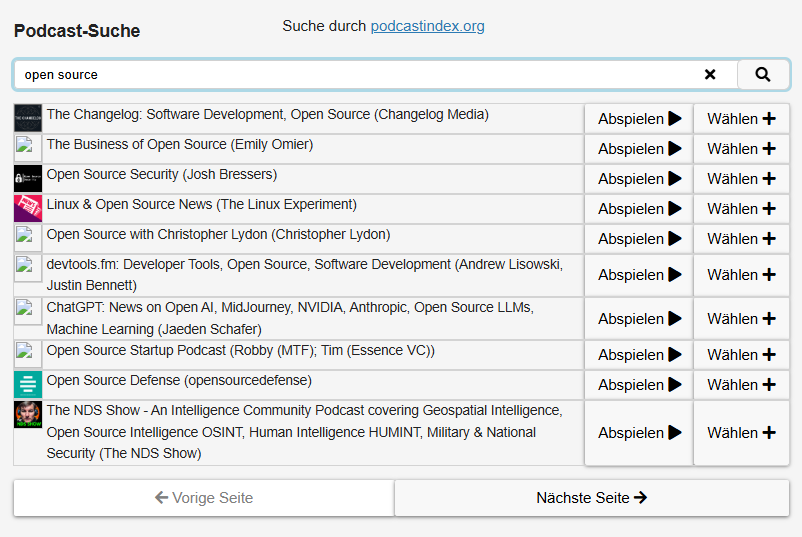The width and height of the screenshot is (802, 537).
Task: Select The Changelog with Wählen
Action: point(741,119)
